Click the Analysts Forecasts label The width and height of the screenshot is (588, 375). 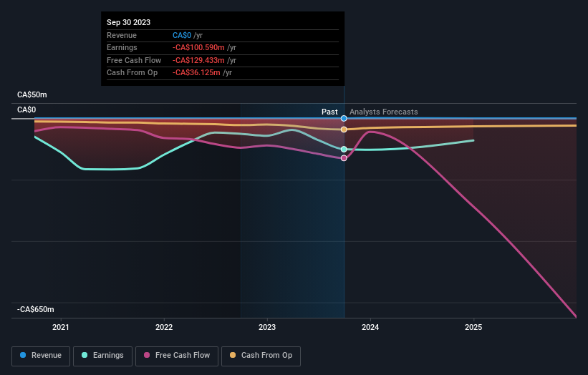point(384,112)
